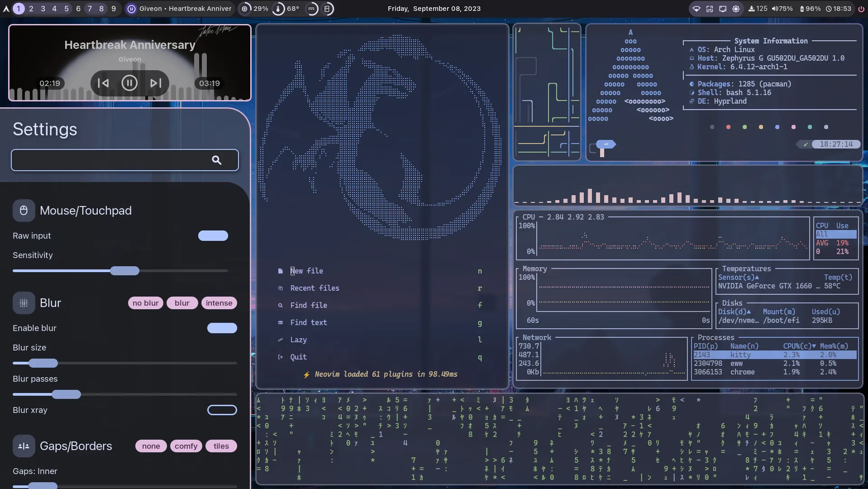Image resolution: width=868 pixels, height=489 pixels.
Task: Go to previous track in music widget
Action: [103, 83]
